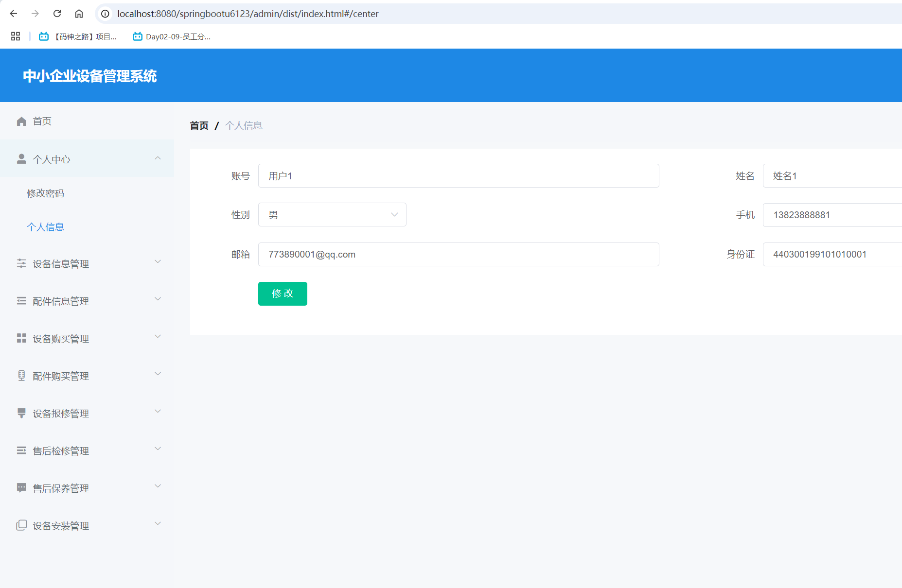Image resolution: width=902 pixels, height=588 pixels.
Task: Open the 性别 dropdown showing 男
Action: point(332,215)
